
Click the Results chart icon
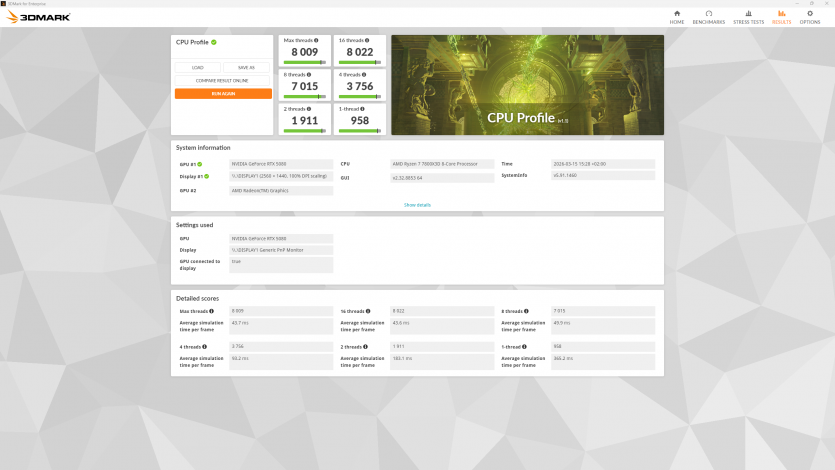click(x=781, y=14)
